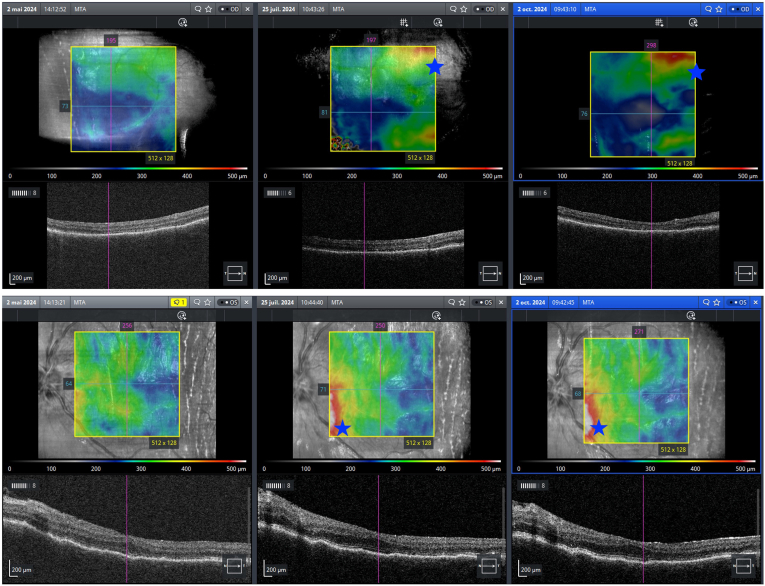Click the grid overlay icon in 25 juil. 2024 OD panel
The image size is (765, 586).
click(404, 22)
